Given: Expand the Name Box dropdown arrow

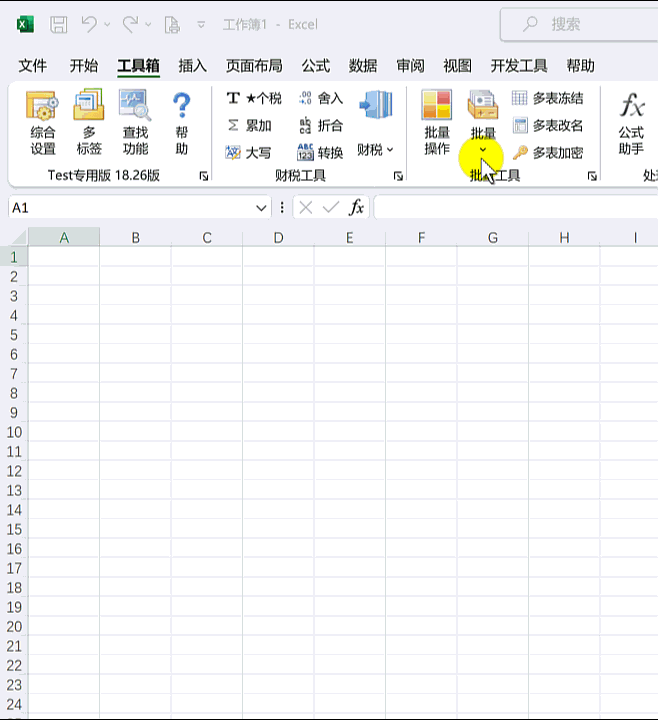Looking at the screenshot, I should click(262, 208).
